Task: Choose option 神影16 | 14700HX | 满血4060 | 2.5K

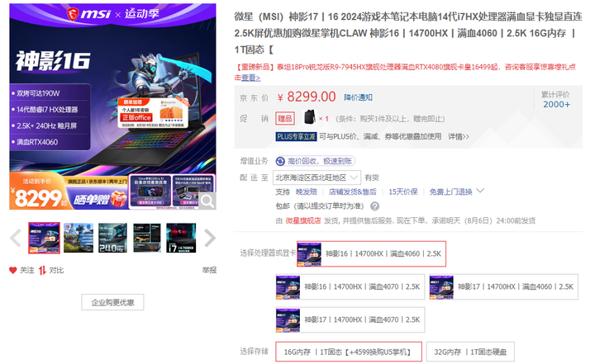Action: pyautogui.click(x=371, y=253)
